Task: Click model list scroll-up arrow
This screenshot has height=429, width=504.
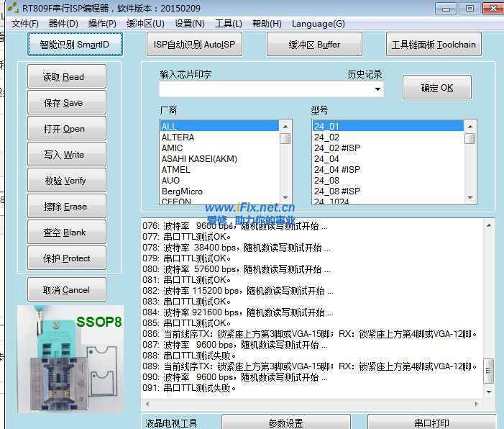Action: [x=470, y=127]
